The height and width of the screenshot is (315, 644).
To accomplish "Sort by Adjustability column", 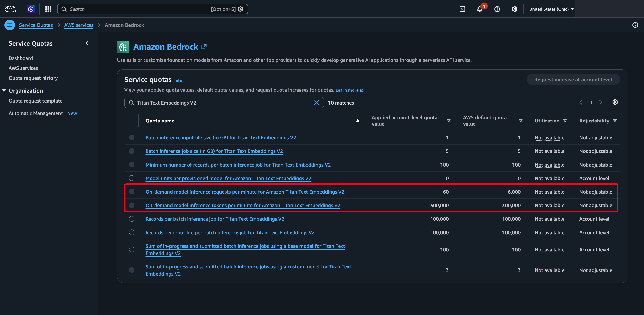I will tap(615, 121).
